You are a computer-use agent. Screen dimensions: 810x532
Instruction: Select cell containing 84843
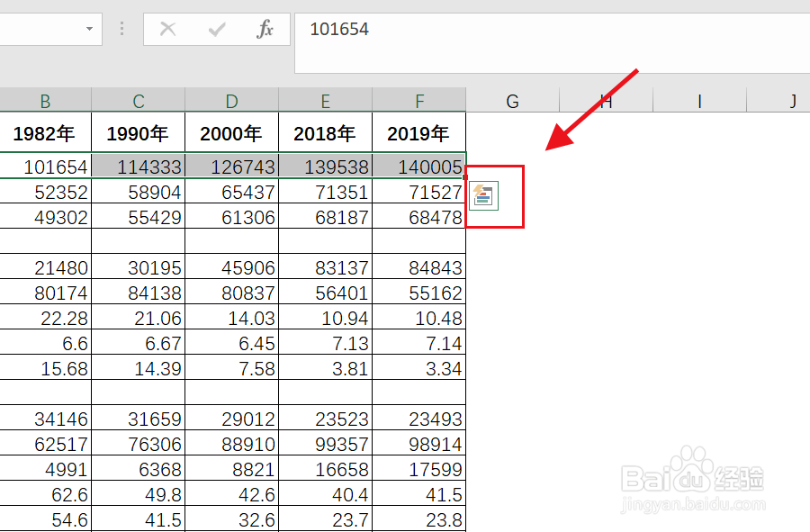point(418,266)
